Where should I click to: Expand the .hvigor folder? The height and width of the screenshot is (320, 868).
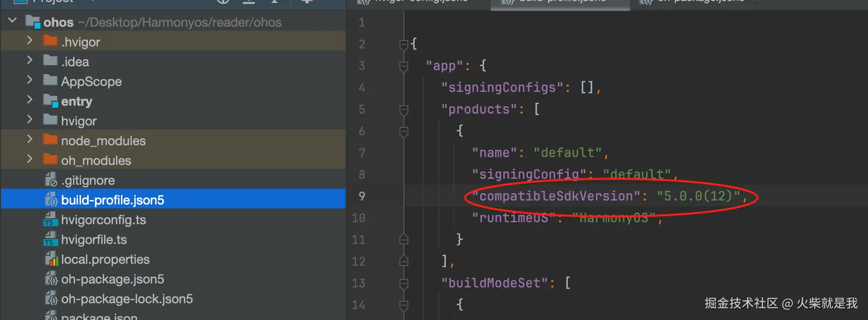coord(30,40)
